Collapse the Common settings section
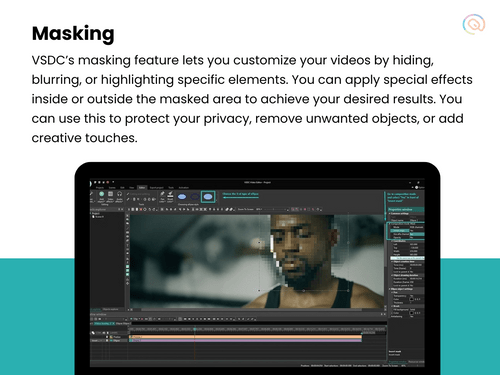 (389, 213)
